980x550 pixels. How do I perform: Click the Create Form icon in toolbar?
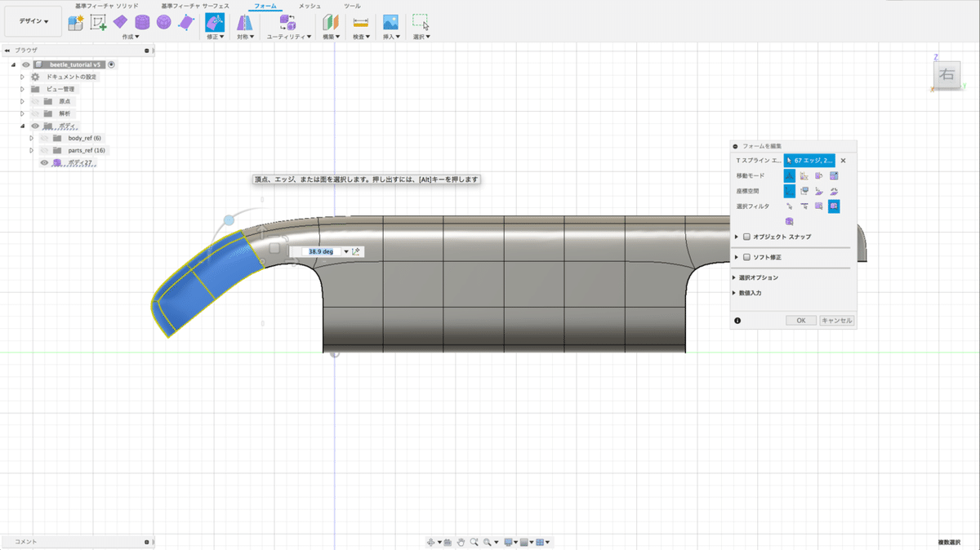[76, 23]
